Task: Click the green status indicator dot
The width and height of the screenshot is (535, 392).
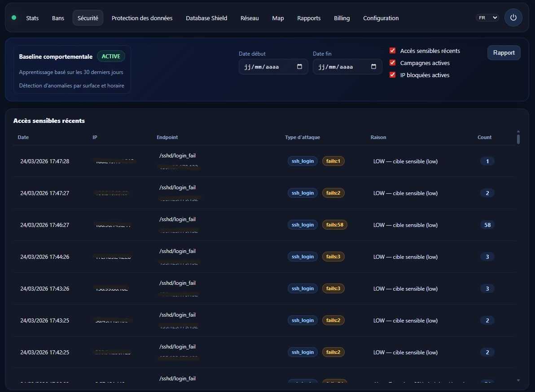Action: pyautogui.click(x=14, y=18)
